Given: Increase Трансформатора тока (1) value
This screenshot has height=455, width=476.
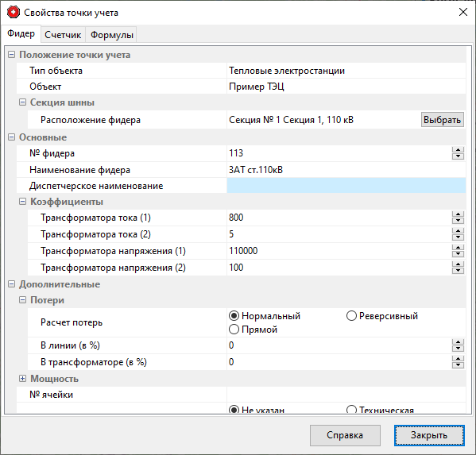Looking at the screenshot, I should [458, 214].
